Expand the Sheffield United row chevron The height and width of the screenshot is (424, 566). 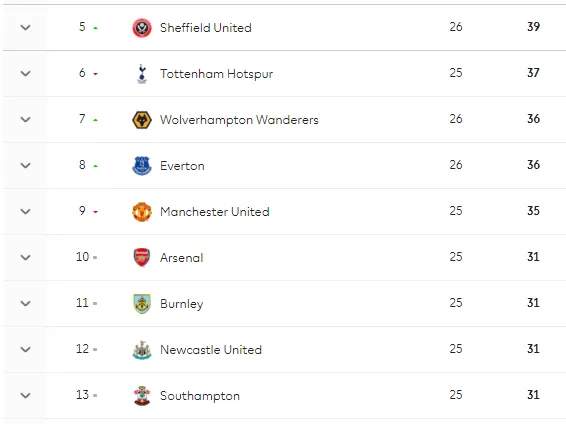(x=25, y=27)
